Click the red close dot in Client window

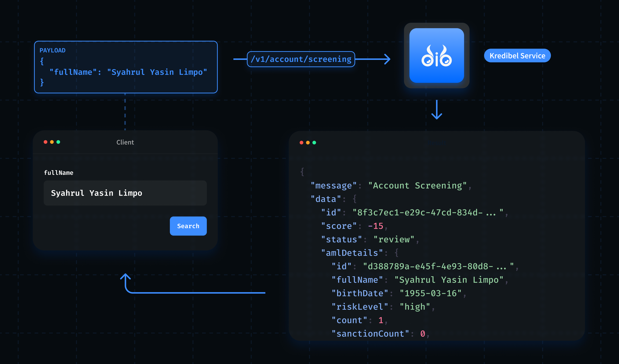(46, 142)
